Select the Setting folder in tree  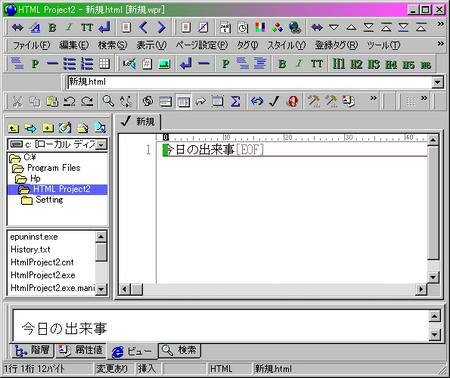49,200
